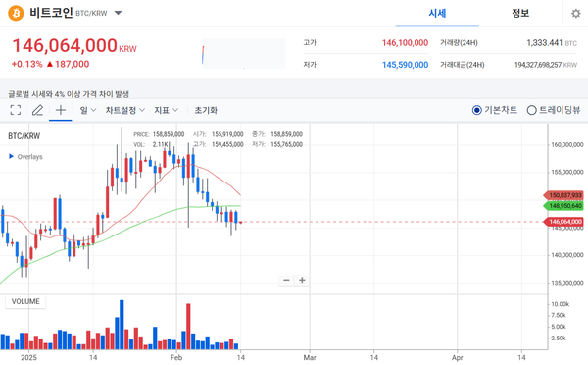588x365 pixels.
Task: Click the 140,000,000 price axis label
Action: point(567,255)
